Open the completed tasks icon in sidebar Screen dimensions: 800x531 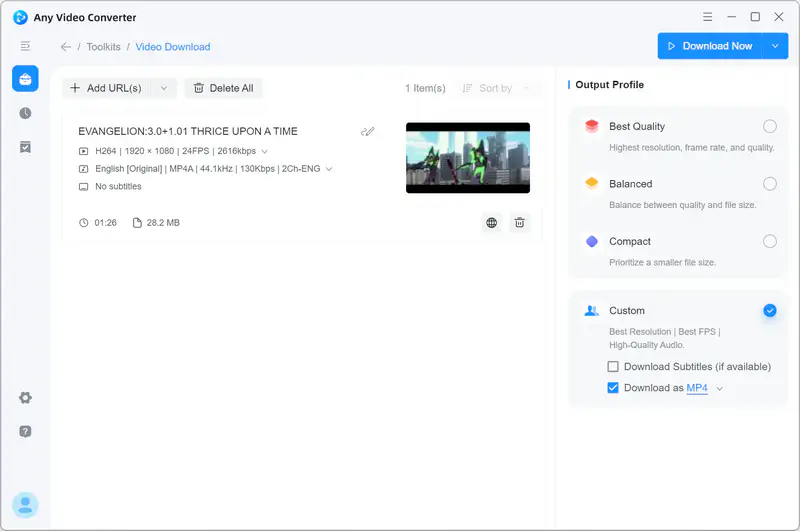(25, 147)
